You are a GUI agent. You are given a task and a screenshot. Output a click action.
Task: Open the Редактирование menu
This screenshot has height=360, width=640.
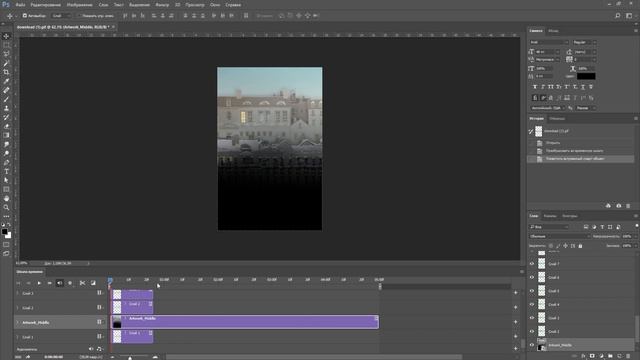pos(46,5)
